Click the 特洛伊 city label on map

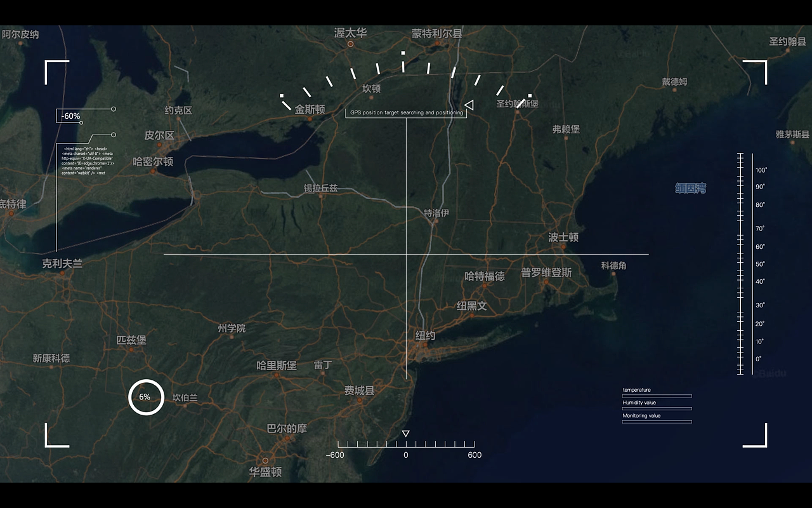(436, 213)
